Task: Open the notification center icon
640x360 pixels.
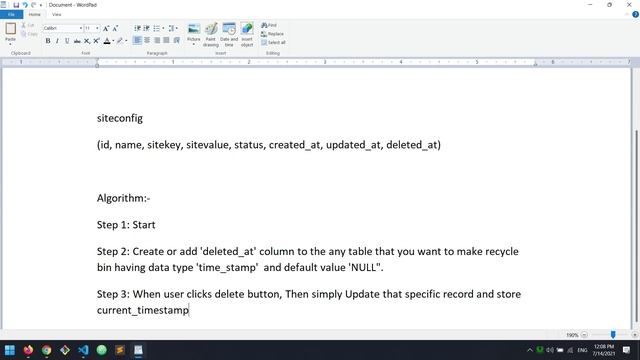Action: [x=626, y=350]
